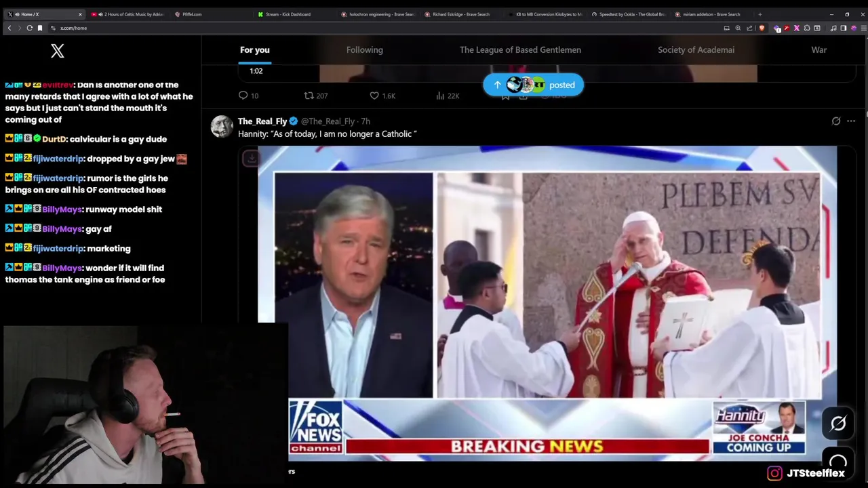Click the Hannity tweet text

coord(328,134)
